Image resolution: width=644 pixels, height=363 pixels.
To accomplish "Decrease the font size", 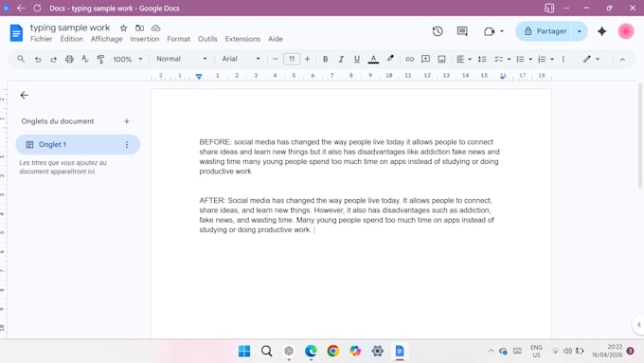I will [x=276, y=59].
